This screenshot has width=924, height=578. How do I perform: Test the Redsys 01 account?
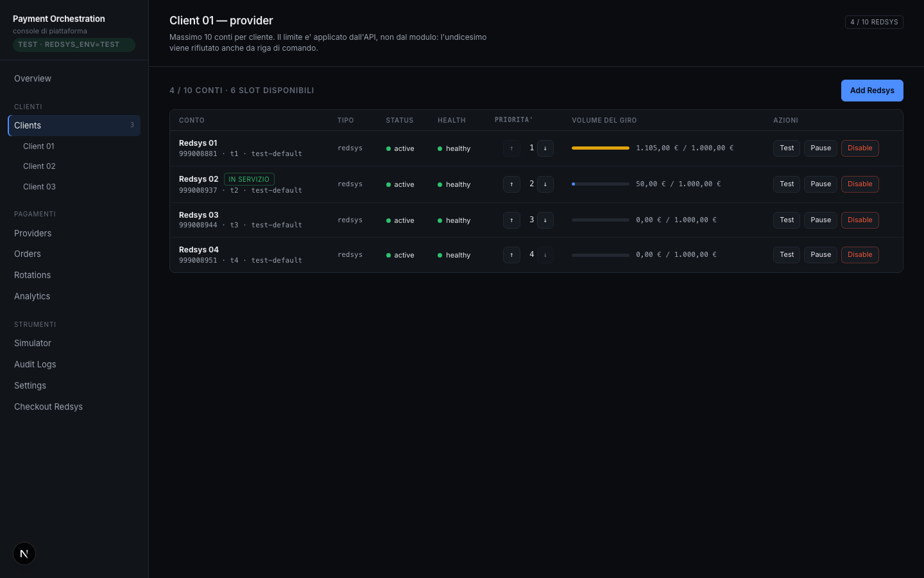click(x=787, y=148)
